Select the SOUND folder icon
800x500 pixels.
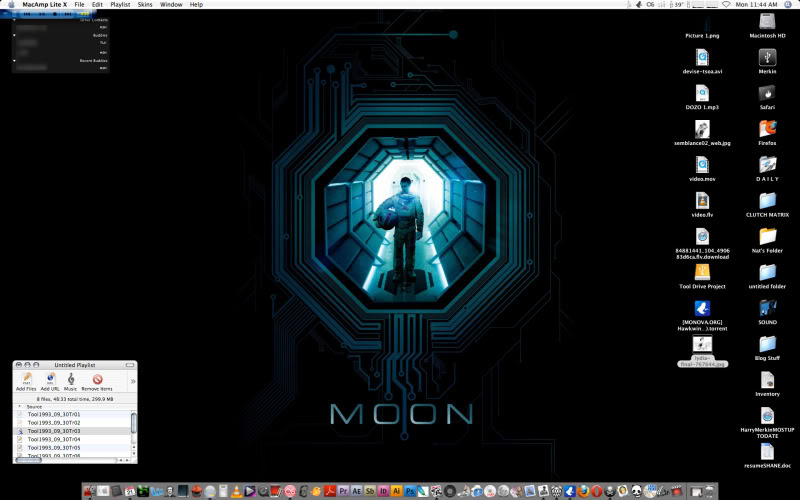click(767, 308)
